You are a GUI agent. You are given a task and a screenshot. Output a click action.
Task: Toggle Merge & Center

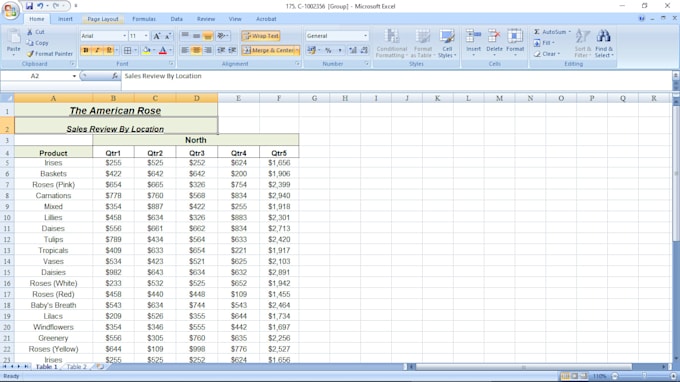[x=268, y=50]
